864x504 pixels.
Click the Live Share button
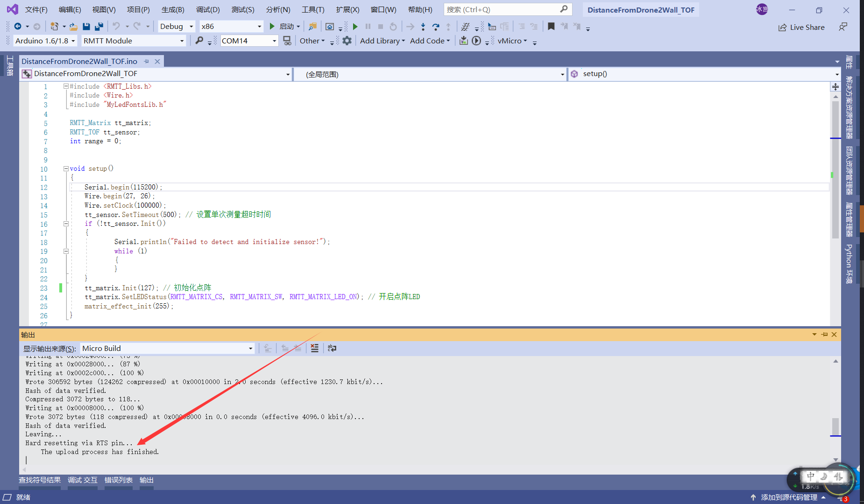click(x=801, y=27)
